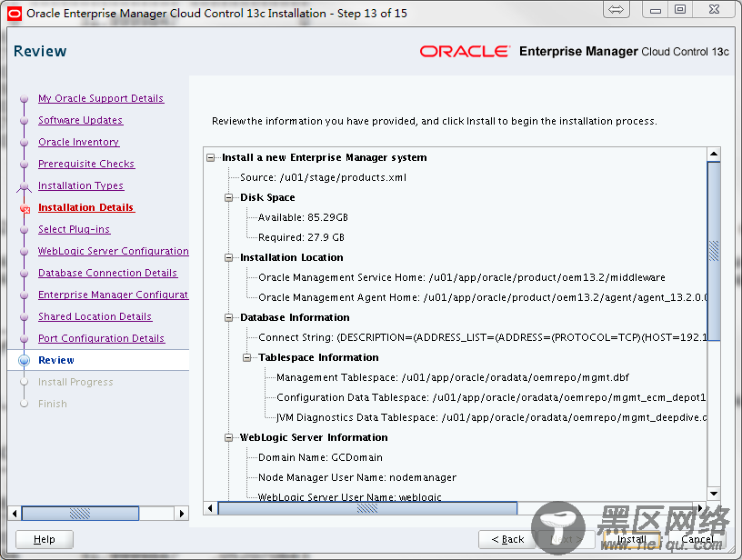
Task: Jump to the Prerequisite Checks step
Action: click(x=86, y=164)
